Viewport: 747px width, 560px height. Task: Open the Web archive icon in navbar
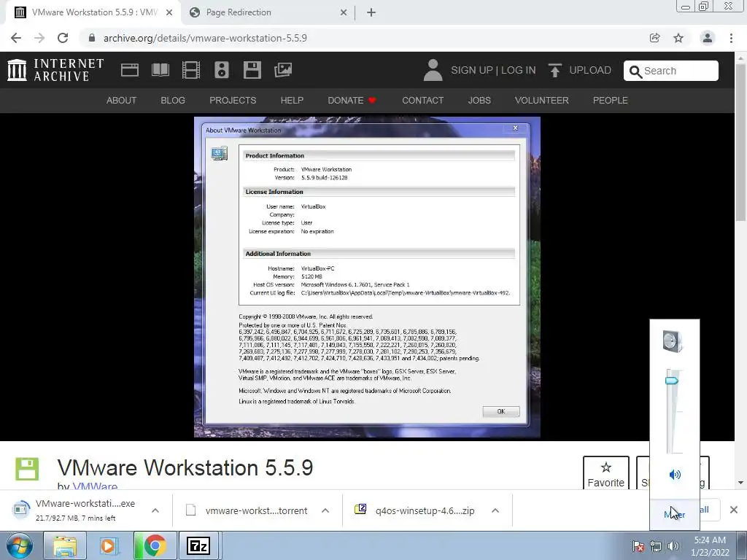pos(130,70)
